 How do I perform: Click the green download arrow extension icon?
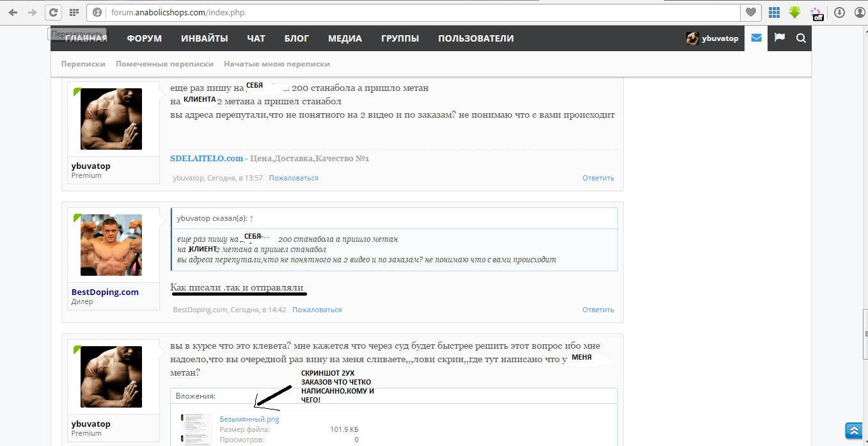click(x=795, y=12)
